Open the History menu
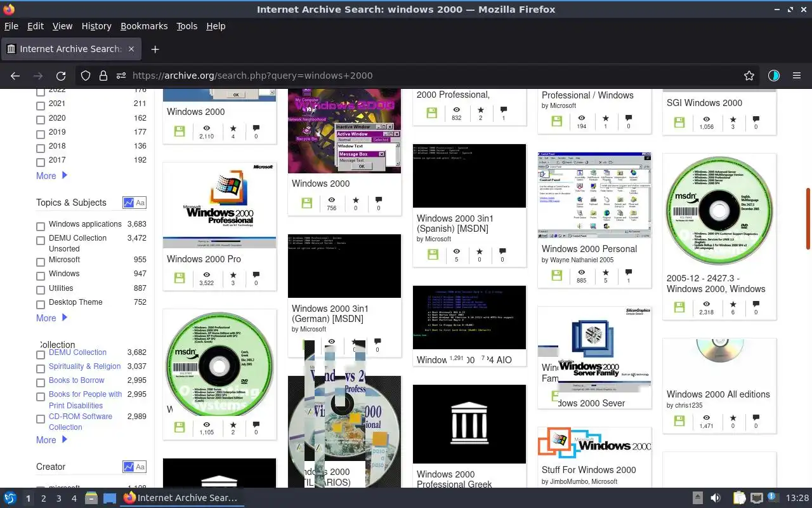 [x=96, y=26]
